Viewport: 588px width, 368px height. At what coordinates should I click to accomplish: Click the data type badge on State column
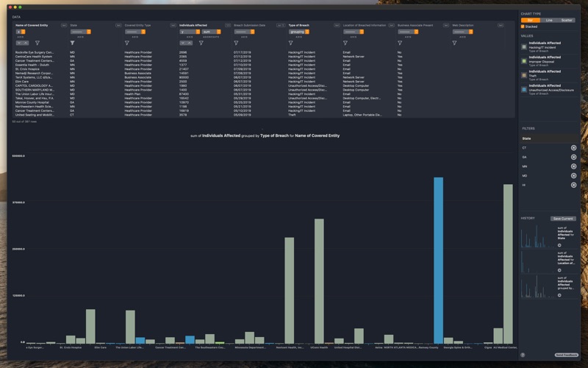click(x=118, y=25)
